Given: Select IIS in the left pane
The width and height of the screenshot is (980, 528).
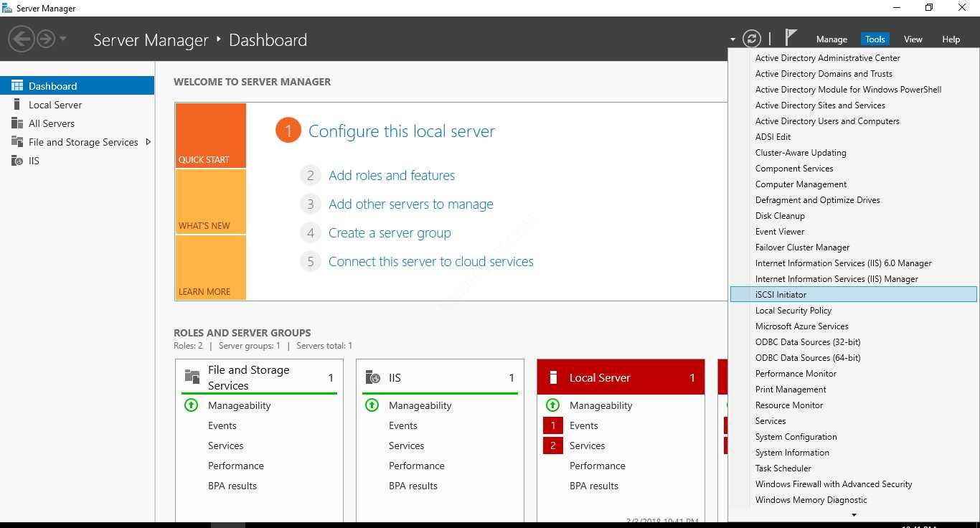Looking at the screenshot, I should point(77,161).
